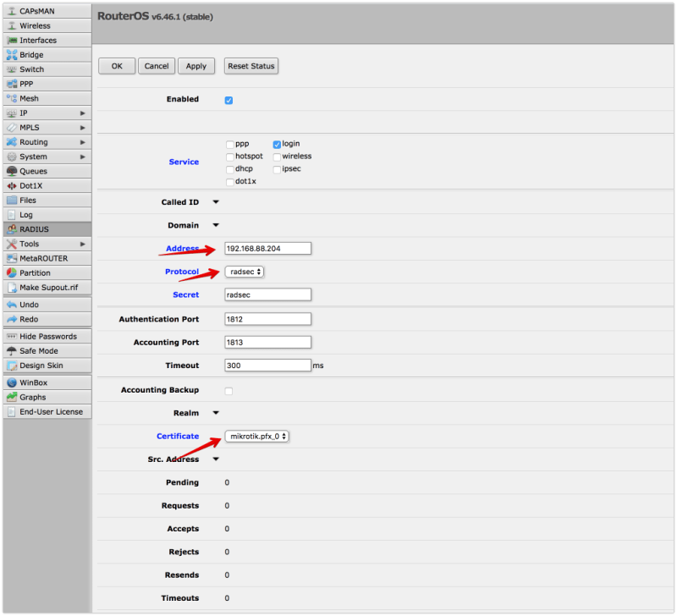Expand the Realm section
The height and width of the screenshot is (616, 677).
pos(214,413)
